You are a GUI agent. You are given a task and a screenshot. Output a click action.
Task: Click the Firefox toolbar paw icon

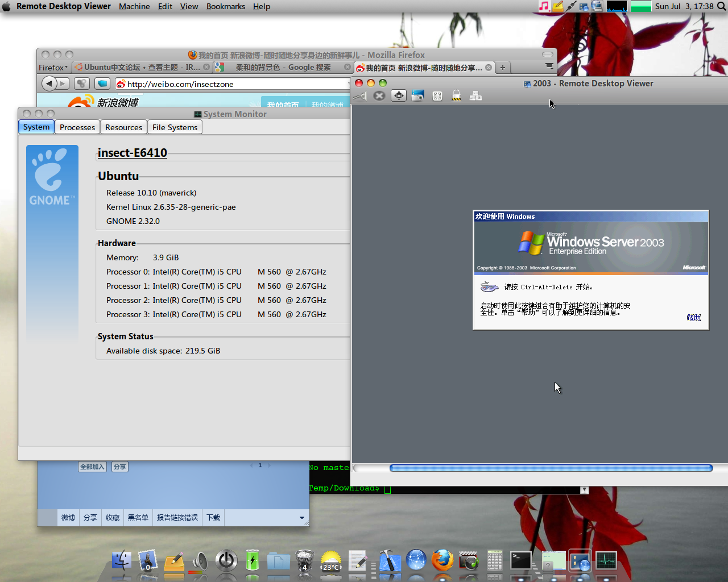tap(82, 84)
